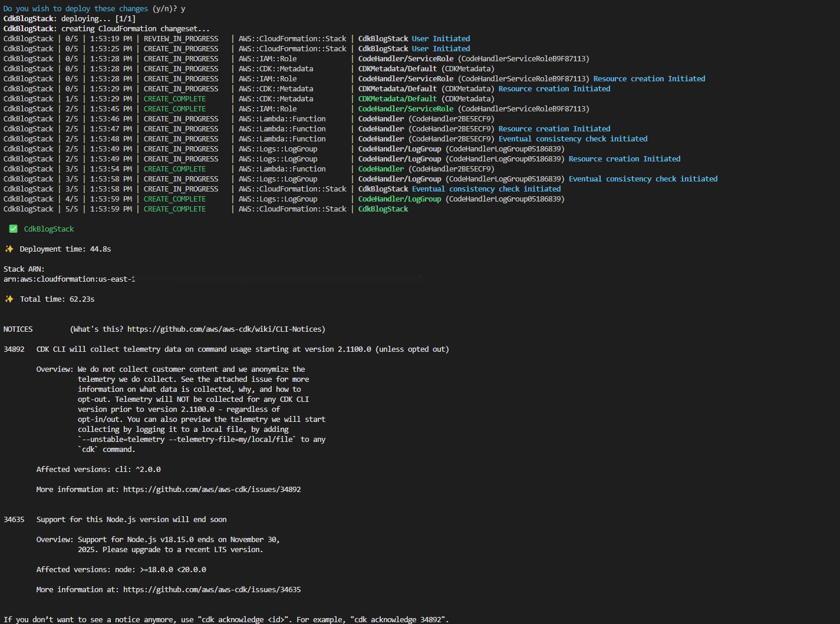Click 'Eventual consistency check initiated' in the CdkBlogStack row
The height and width of the screenshot is (624, 840).
tap(486, 189)
